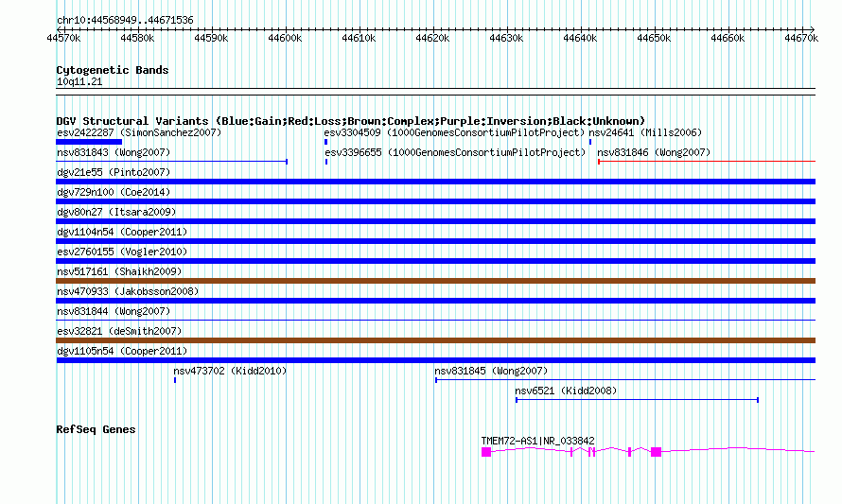Click the 44570k ruler tick label
Viewport: 842px width, 504px height.
[64, 39]
